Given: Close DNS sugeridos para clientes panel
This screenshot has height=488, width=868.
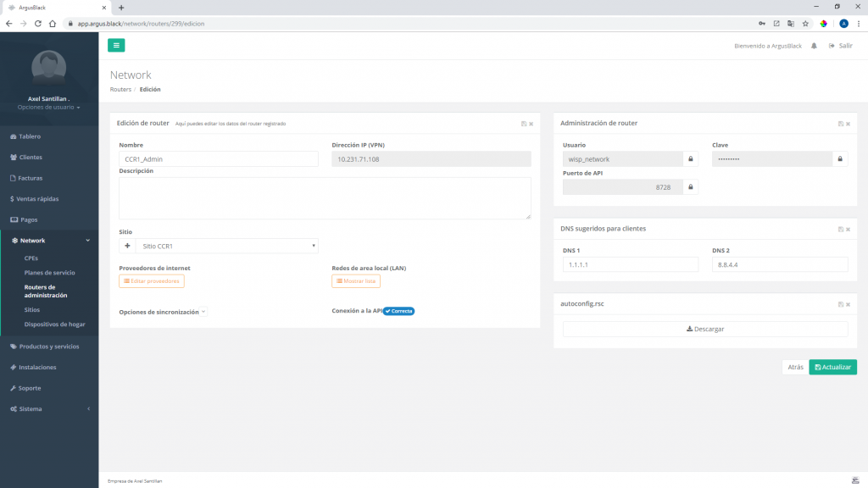Looking at the screenshot, I should (x=848, y=229).
